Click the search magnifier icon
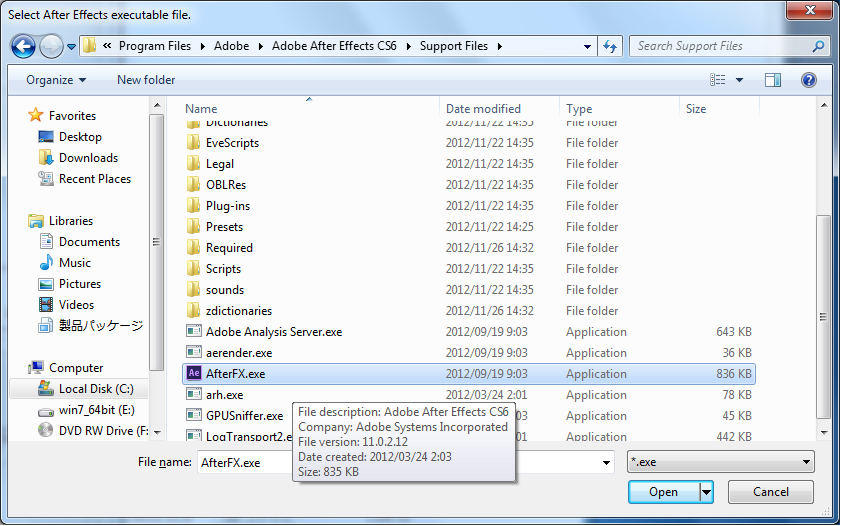841x526 pixels. [x=818, y=47]
